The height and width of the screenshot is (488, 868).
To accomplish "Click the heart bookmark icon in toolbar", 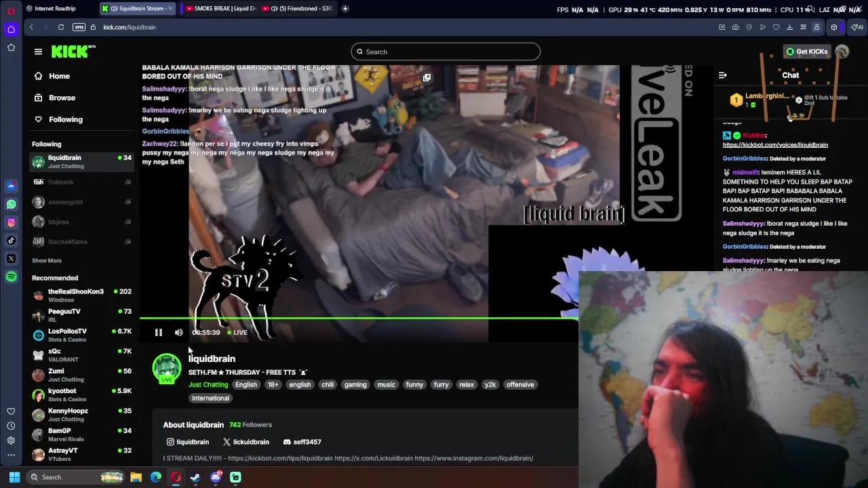I will 776,27.
